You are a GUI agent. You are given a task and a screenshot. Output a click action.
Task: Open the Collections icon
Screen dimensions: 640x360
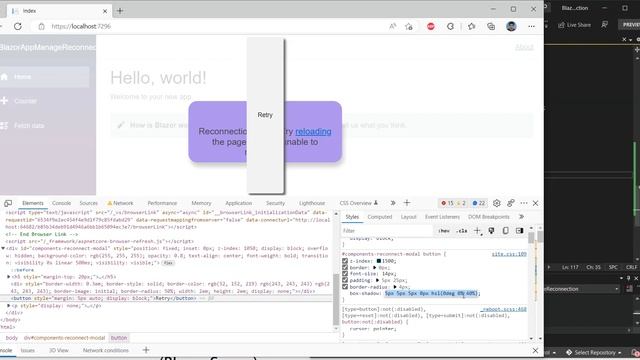coord(491,27)
